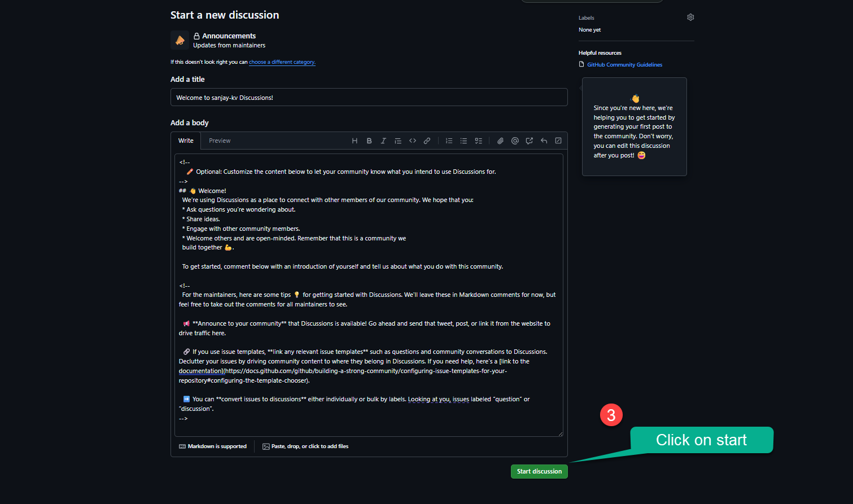Focus the discussion title input field
This screenshot has height=504, width=853.
click(369, 97)
